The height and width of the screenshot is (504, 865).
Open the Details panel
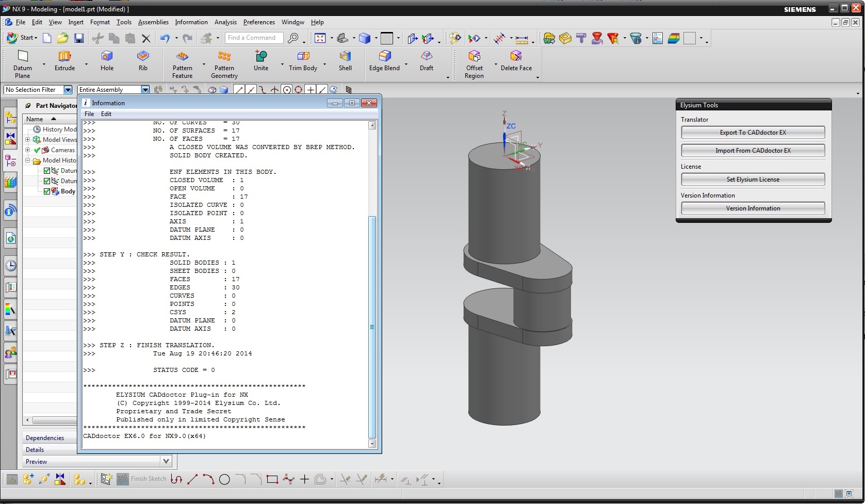coord(35,450)
